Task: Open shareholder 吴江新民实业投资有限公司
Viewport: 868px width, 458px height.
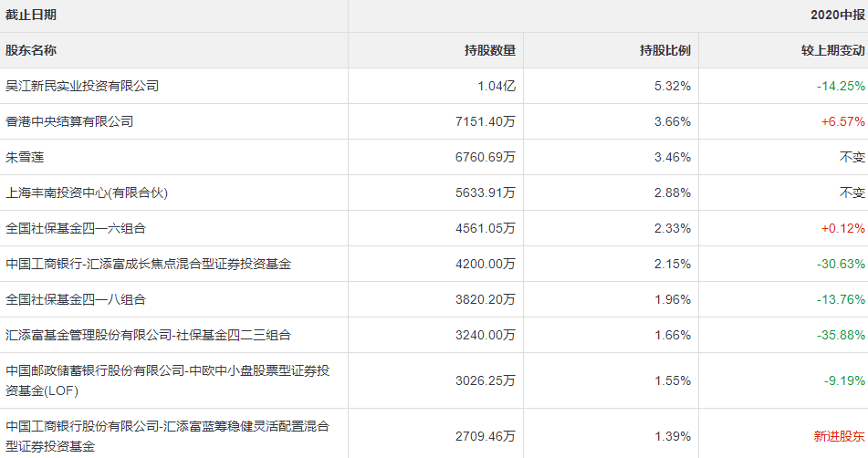Action: pyautogui.click(x=82, y=86)
